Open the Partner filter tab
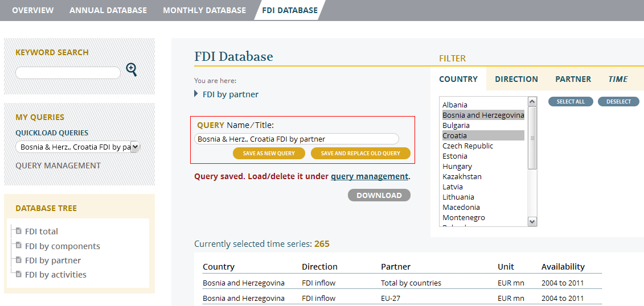Viewport: 644px width, 306px height. (x=573, y=79)
